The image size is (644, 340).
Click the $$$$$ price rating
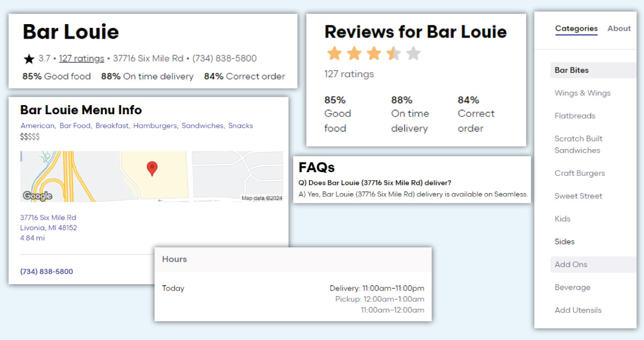(30, 136)
